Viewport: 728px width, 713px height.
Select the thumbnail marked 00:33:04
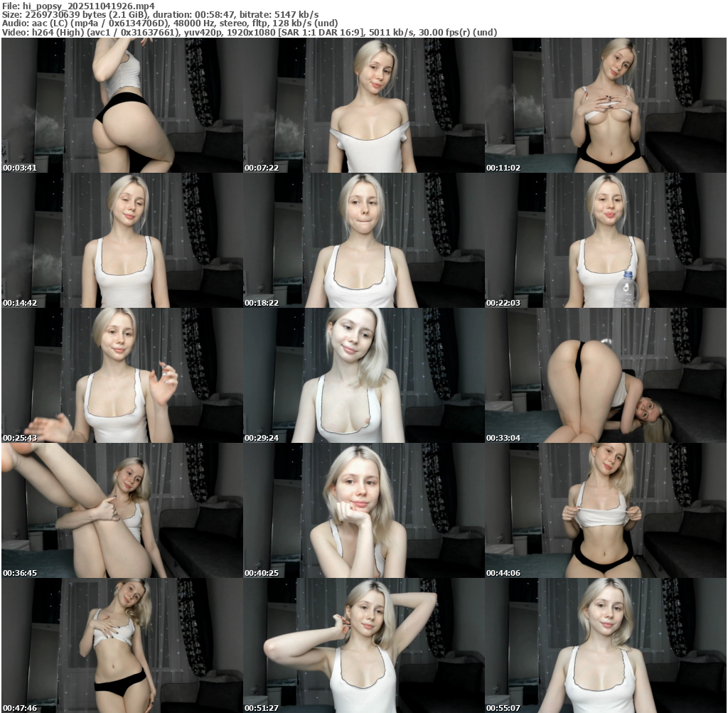point(606,375)
